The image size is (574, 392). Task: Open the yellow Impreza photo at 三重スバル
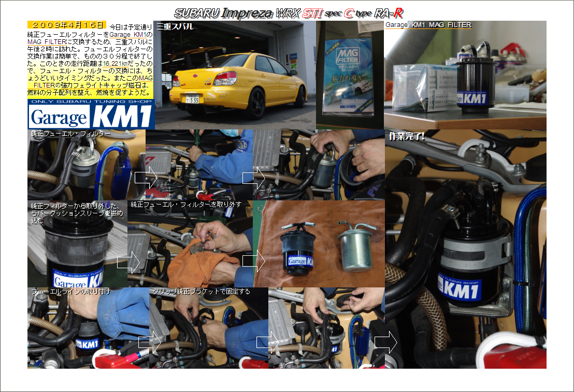234,75
